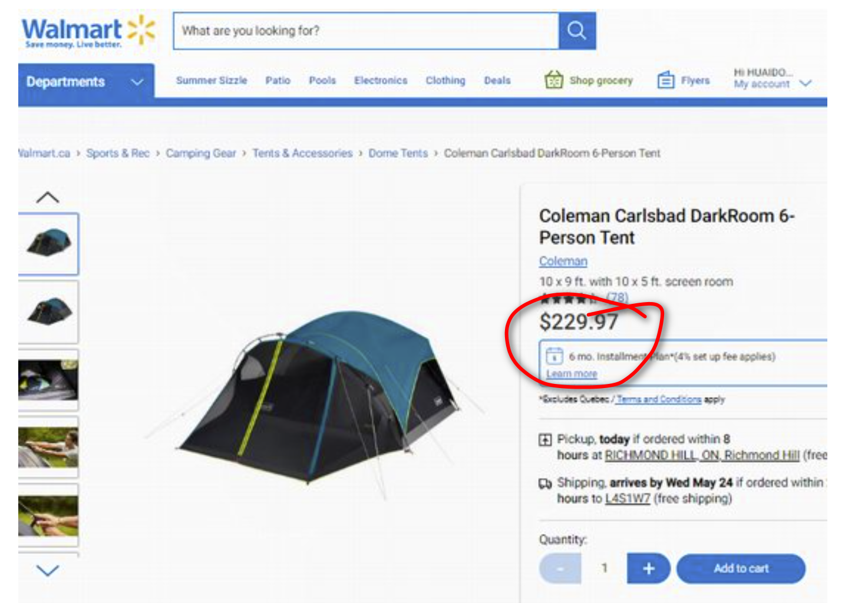
Task: Click the Shop grocery basket icon
Action: pyautogui.click(x=554, y=79)
